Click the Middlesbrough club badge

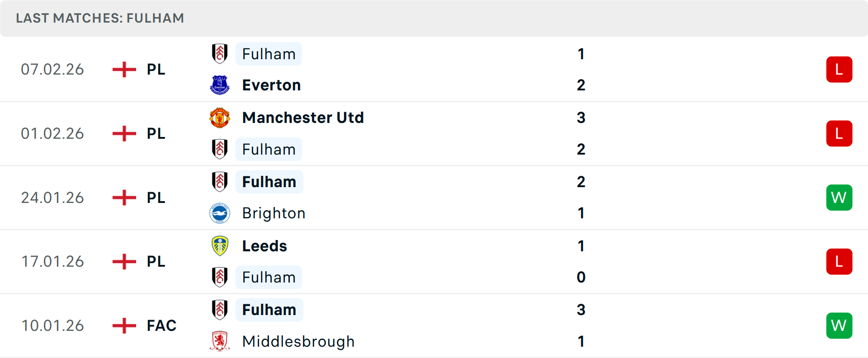(220, 342)
